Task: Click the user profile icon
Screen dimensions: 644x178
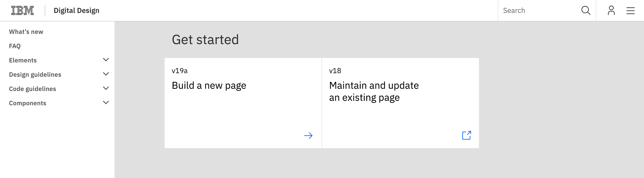Action: (612, 10)
